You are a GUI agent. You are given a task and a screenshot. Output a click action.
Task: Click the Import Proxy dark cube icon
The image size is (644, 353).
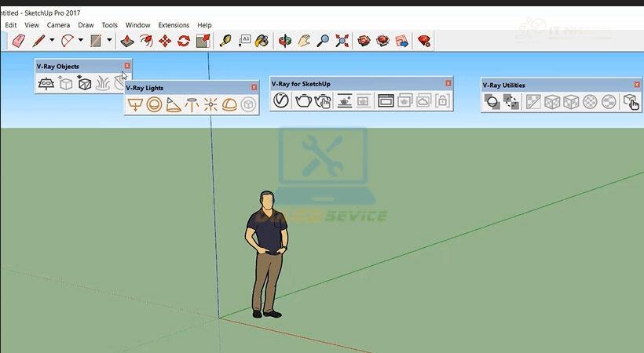tap(84, 84)
